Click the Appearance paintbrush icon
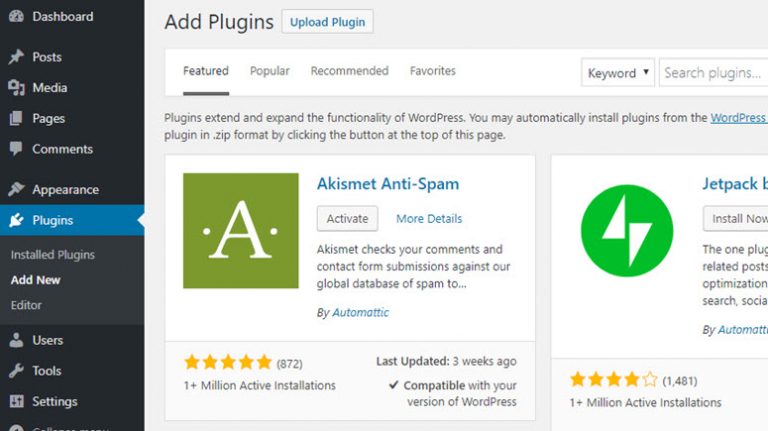 (x=16, y=190)
